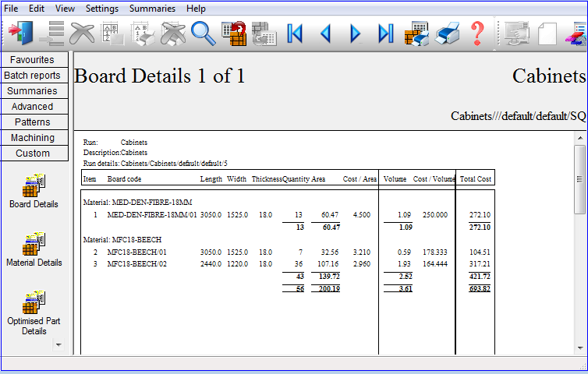This screenshot has height=374, width=588.
Task: Click board code MFC18-BEECH/02
Action: pos(137,264)
